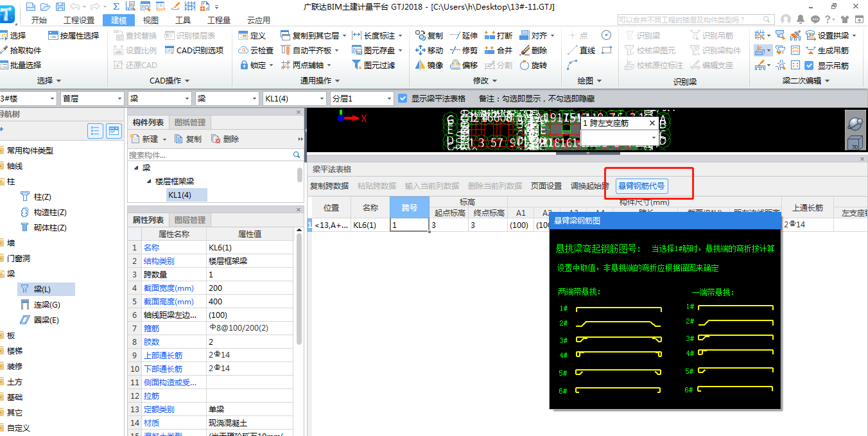
Task: Select the 延伸 extend tool
Action: pos(464,35)
